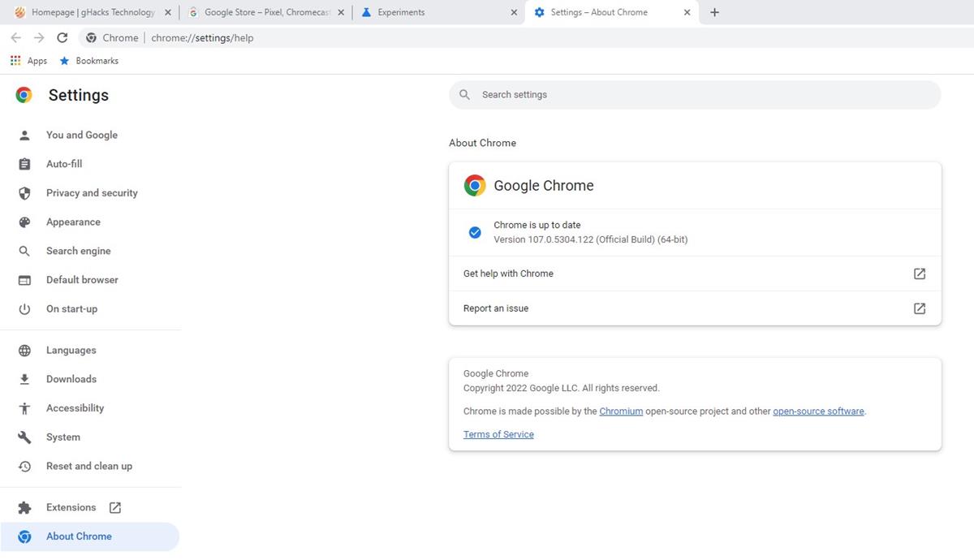Screen dimensions: 974x560
Task: Open the Apps grid shortcut
Action: [x=28, y=61]
